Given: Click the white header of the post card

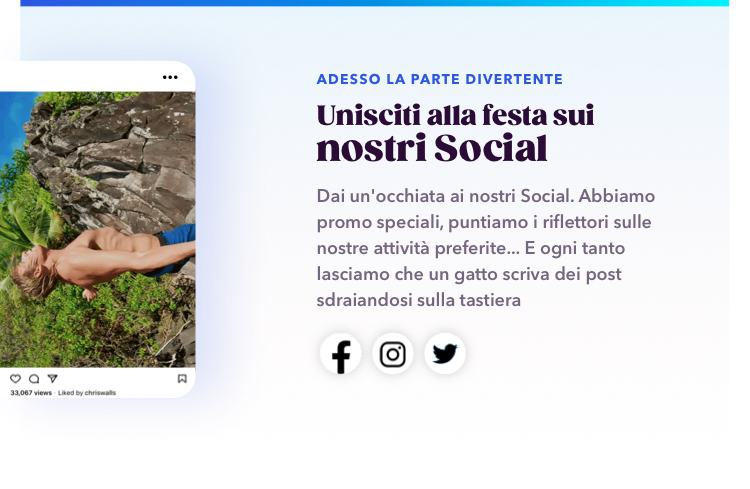Looking at the screenshot, I should 98,77.
